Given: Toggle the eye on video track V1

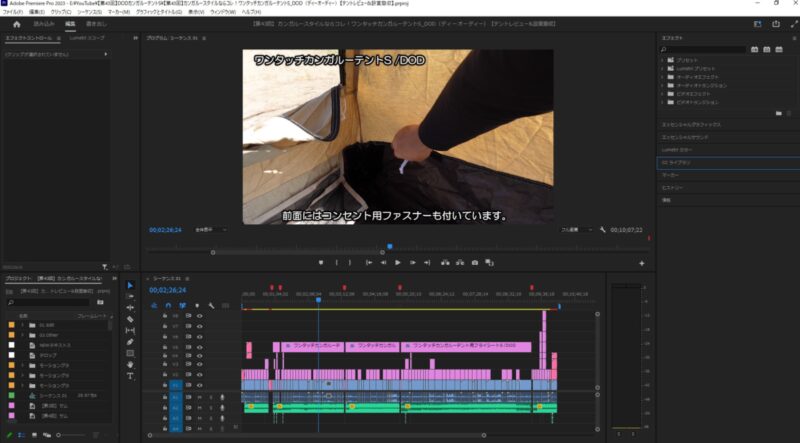Looking at the screenshot, I should pos(199,385).
